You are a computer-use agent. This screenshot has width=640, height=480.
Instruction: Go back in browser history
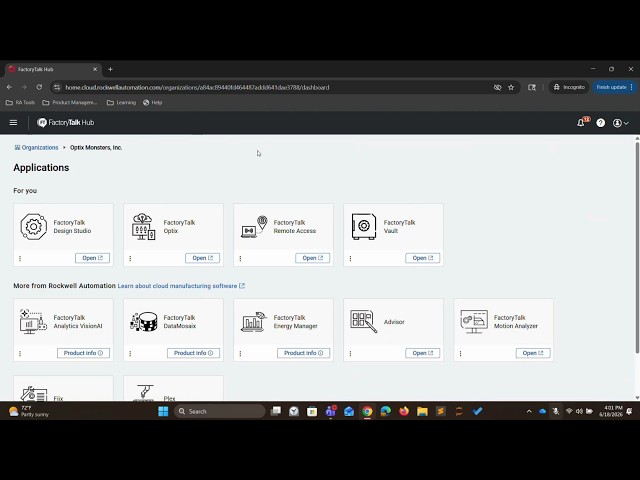[x=9, y=87]
